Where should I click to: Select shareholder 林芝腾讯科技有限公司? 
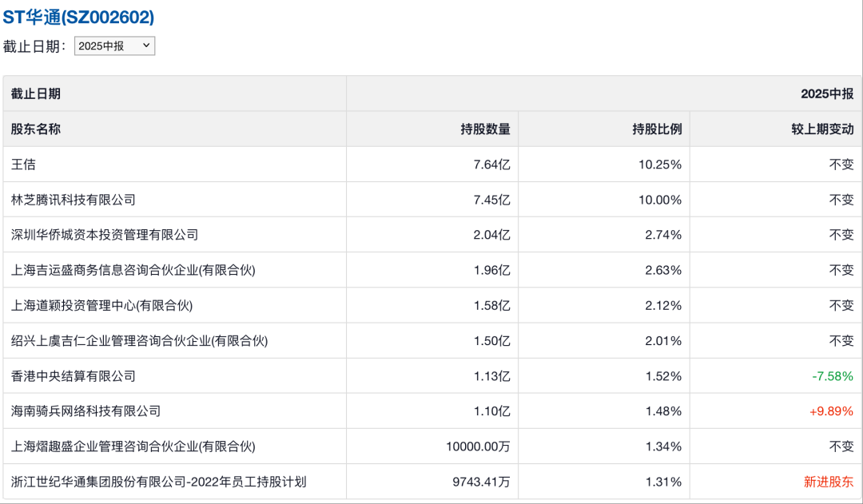pyautogui.click(x=74, y=200)
